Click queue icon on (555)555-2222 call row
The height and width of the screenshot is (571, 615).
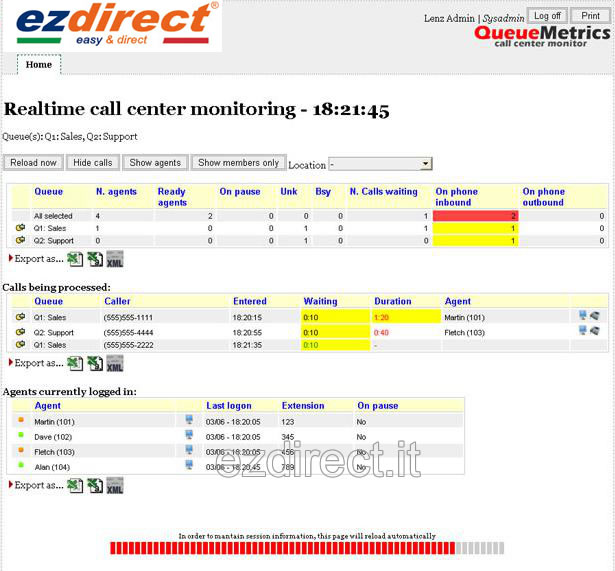pyautogui.click(x=20, y=344)
